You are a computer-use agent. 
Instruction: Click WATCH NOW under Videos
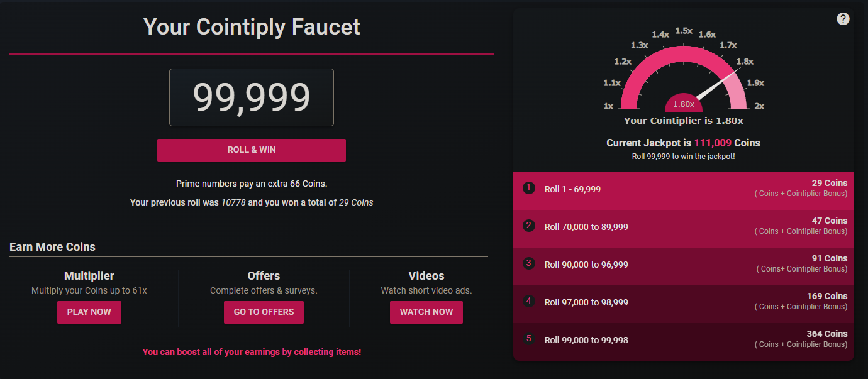pos(426,312)
